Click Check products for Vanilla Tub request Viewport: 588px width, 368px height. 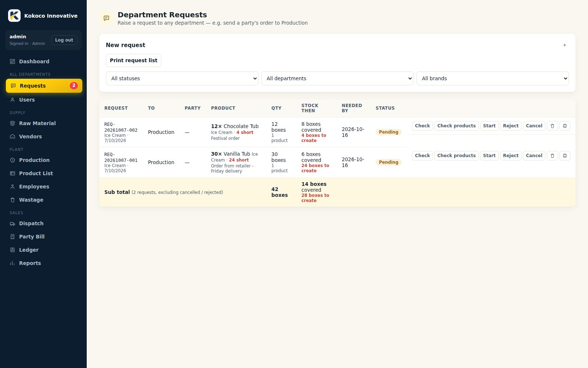[x=456, y=156]
